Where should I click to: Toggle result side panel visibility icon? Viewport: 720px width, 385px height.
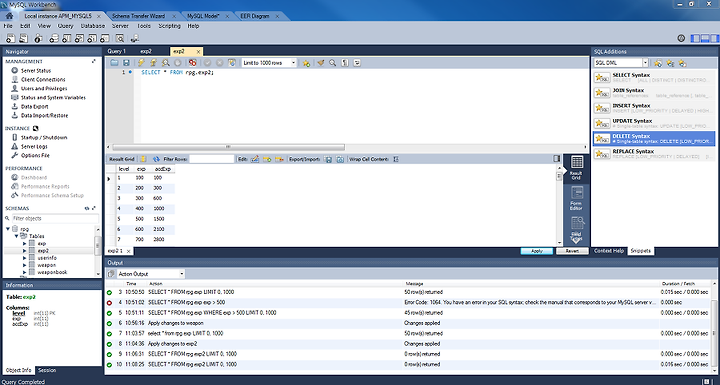(x=557, y=159)
